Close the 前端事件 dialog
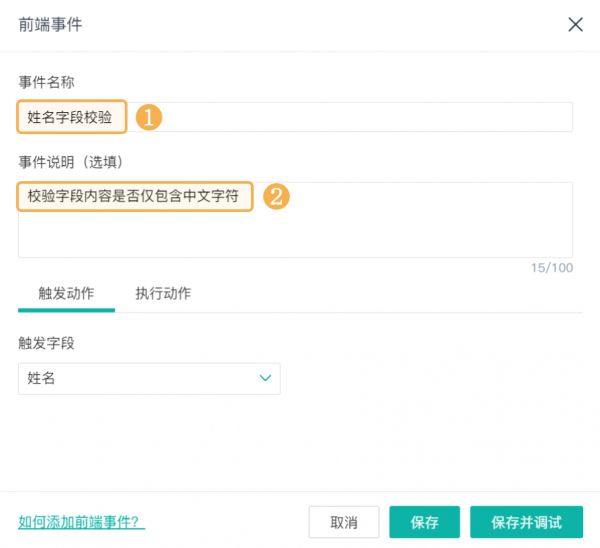The height and width of the screenshot is (548, 600). tap(575, 25)
